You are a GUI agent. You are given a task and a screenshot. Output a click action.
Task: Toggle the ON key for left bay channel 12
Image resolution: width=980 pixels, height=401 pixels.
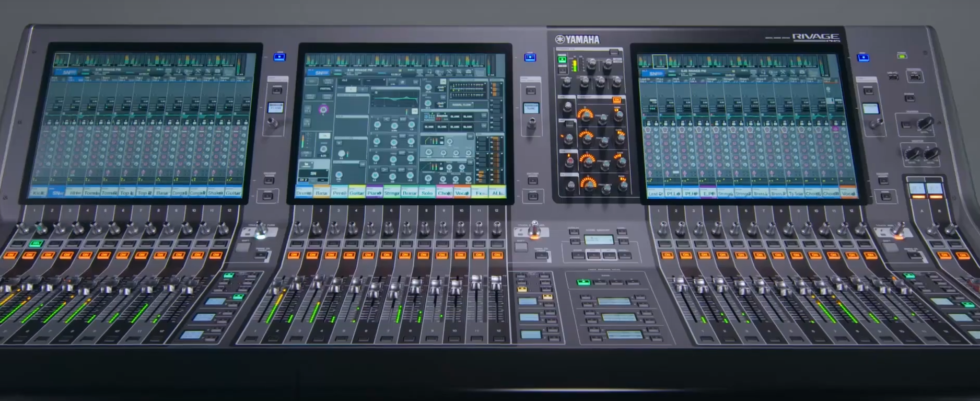point(216,255)
